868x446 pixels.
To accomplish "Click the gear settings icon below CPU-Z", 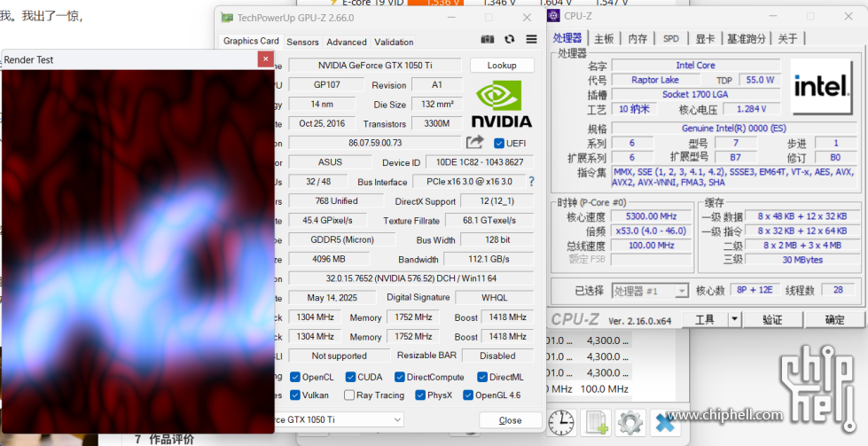I will (x=630, y=423).
